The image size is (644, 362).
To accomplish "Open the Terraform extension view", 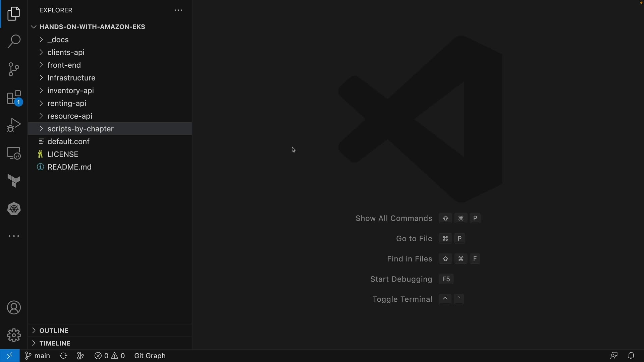I will 14,181.
